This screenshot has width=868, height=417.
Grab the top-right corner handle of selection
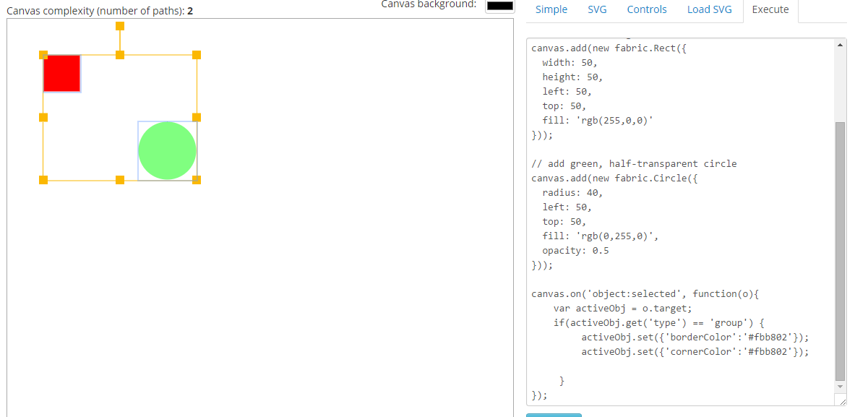pyautogui.click(x=197, y=55)
